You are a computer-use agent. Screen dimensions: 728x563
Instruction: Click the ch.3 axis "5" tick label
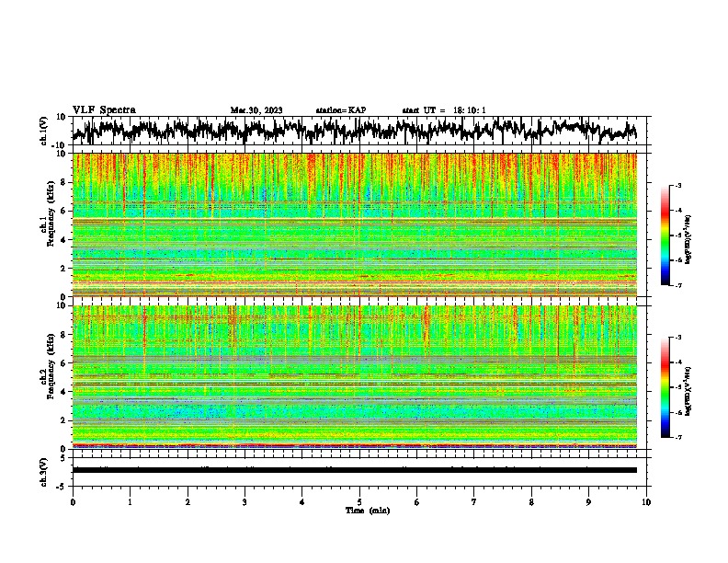pyautogui.click(x=63, y=458)
